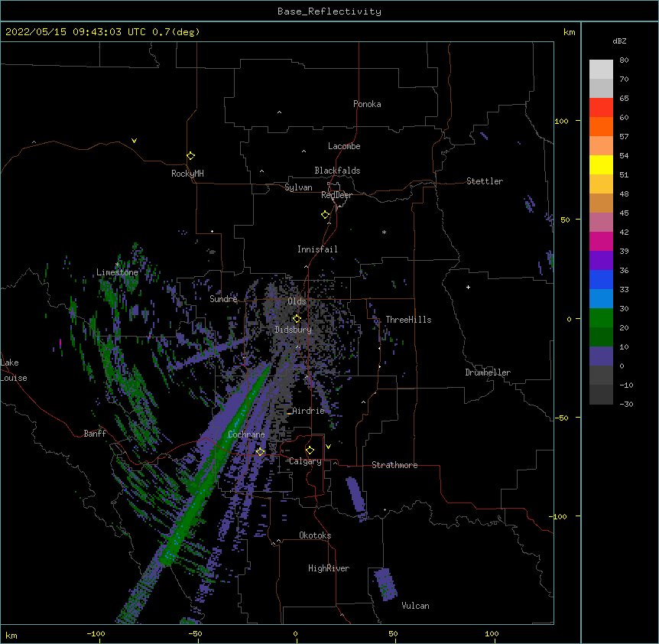This screenshot has height=644, width=659.
Task: Pick the light gray 70-80 dBZ legend swatch
Action: coord(601,70)
